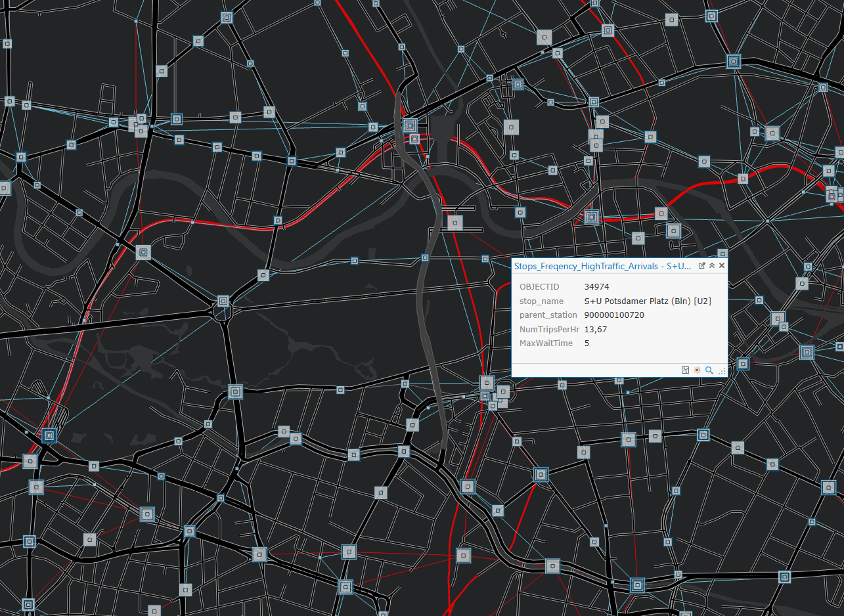Select the NumTripsPerHr value 13,67

coord(596,329)
